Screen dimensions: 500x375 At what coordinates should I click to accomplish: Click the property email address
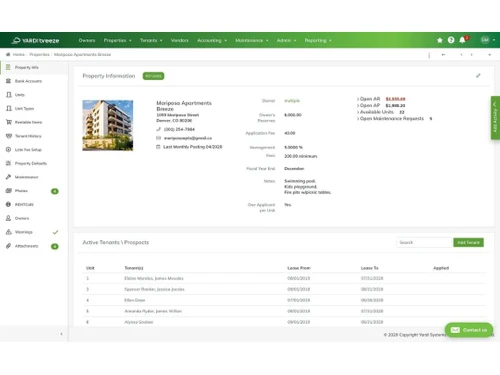coord(188,138)
